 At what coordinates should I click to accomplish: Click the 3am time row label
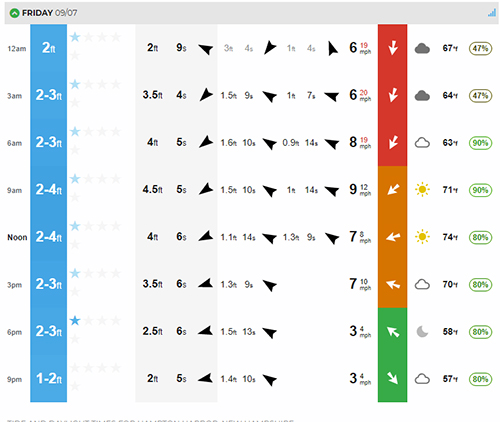[15, 96]
